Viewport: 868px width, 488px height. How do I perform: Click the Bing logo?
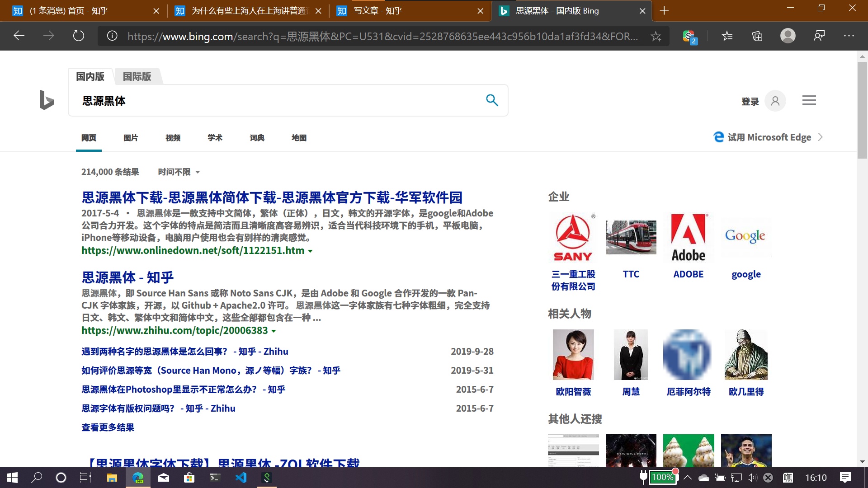click(47, 100)
